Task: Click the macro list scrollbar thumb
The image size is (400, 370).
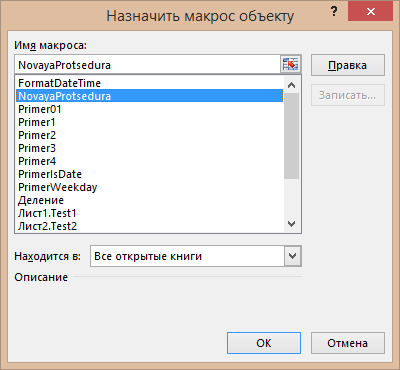Action: point(291,136)
